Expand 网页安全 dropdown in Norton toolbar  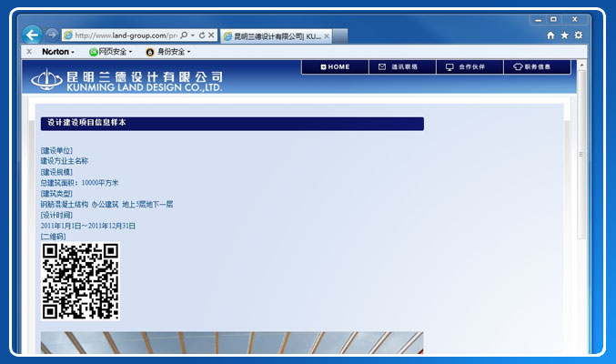(130, 52)
